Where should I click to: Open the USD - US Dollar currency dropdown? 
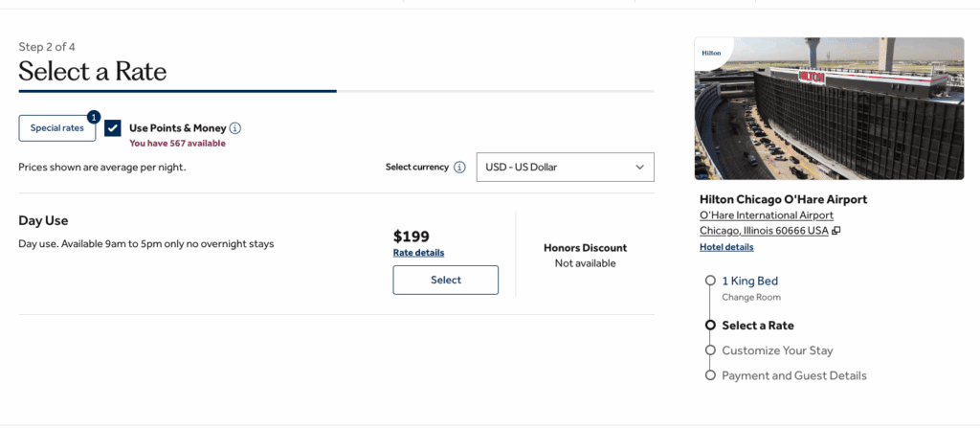(565, 167)
